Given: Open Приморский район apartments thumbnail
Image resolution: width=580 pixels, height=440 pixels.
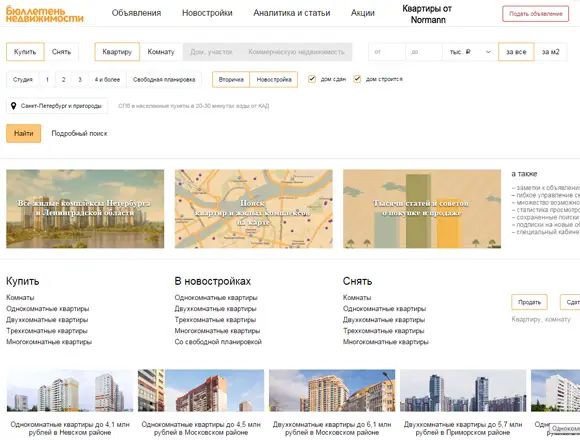Looking at the screenshot, I should click(x=463, y=390).
